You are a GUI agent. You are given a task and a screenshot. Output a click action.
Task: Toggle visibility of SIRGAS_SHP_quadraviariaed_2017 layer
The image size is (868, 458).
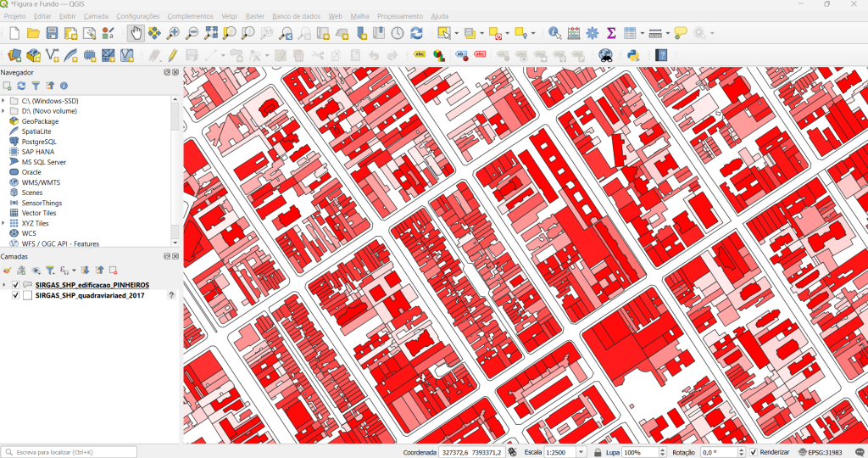coord(15,295)
